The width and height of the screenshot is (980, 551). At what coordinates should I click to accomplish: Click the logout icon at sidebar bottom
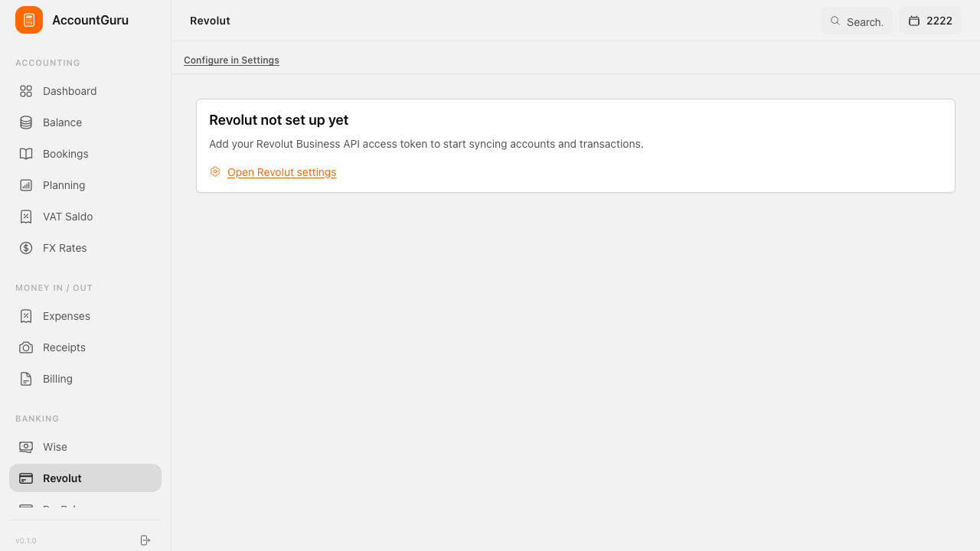pyautogui.click(x=145, y=540)
